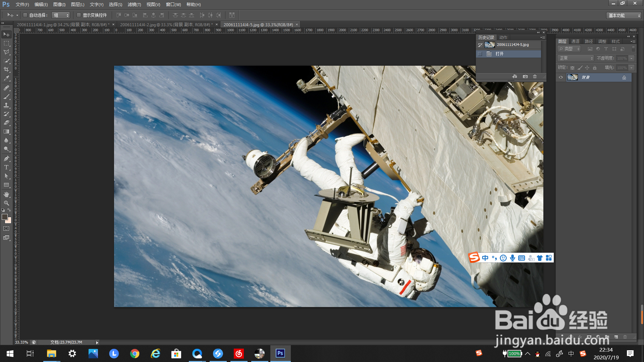Viewport: 644px width, 362px height.
Task: Expand the opacity value dropdown arrow
Action: (x=632, y=58)
